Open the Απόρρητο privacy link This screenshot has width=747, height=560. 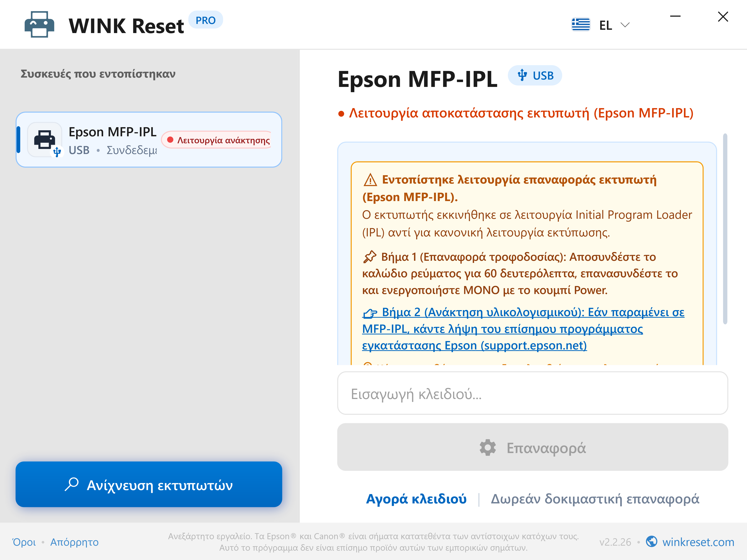point(74,542)
